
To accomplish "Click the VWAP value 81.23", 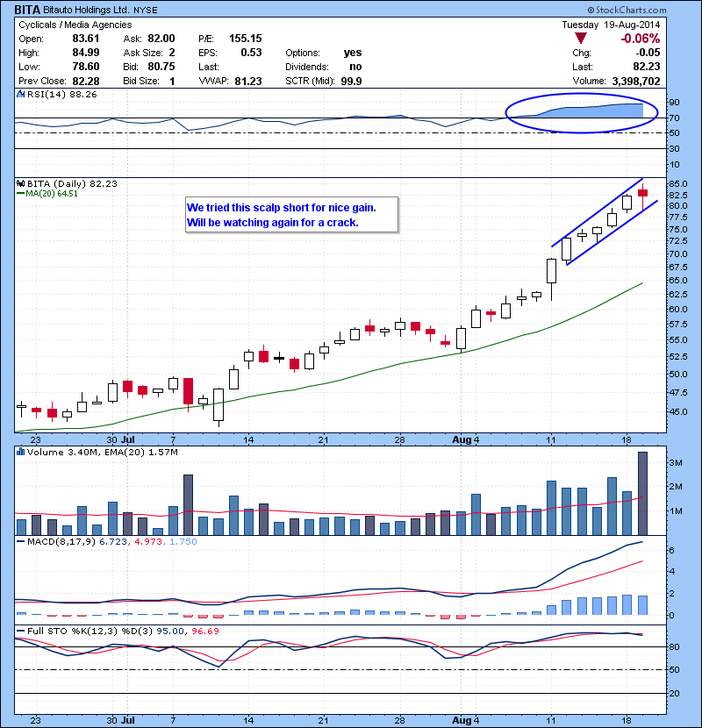I will tap(248, 82).
